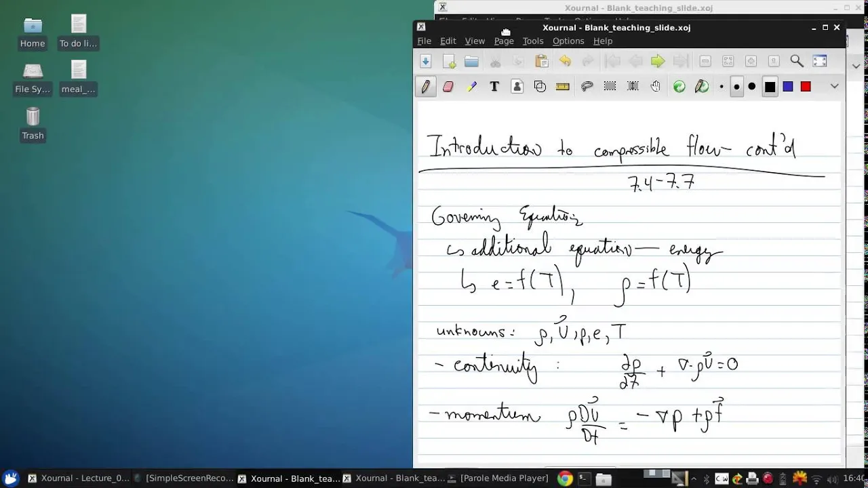This screenshot has width=868, height=488.
Task: Set pen thickness to fine dot
Action: (x=722, y=87)
